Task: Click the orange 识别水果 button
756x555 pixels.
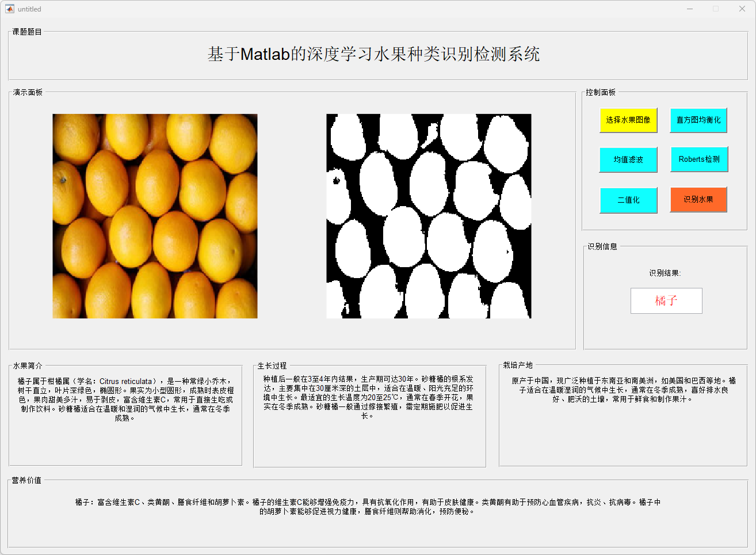Action: click(x=698, y=200)
